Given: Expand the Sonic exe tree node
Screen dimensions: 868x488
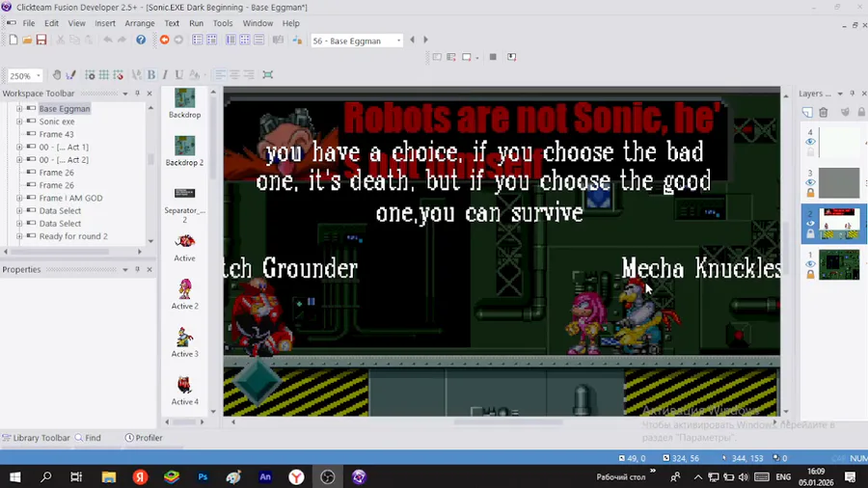Looking at the screenshot, I should (x=19, y=122).
